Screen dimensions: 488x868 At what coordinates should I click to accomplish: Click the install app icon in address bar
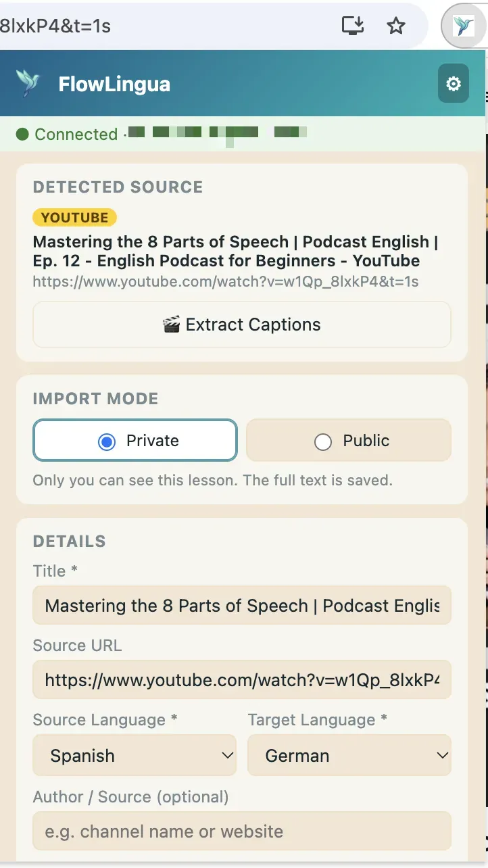pyautogui.click(x=353, y=26)
